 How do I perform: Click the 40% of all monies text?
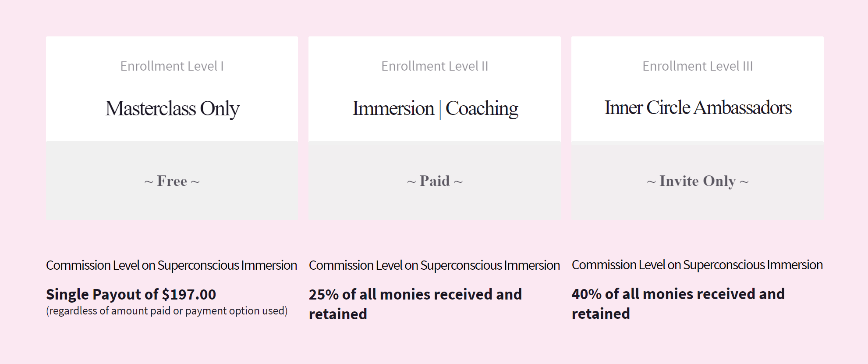678,303
